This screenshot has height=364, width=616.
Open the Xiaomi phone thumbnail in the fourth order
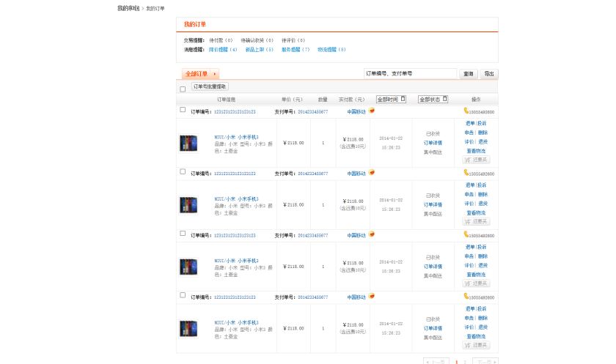188,329
